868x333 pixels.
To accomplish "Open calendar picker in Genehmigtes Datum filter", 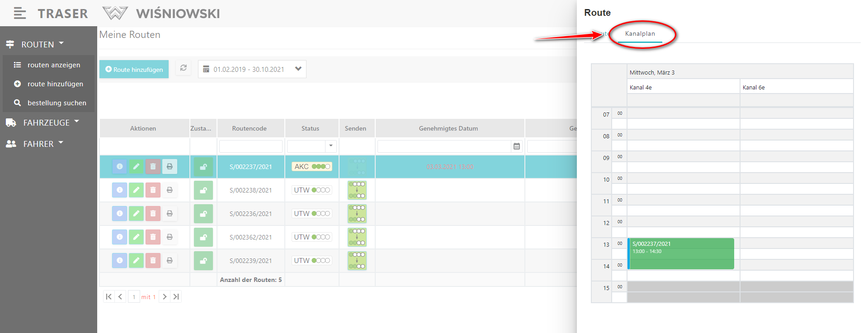I will [x=516, y=146].
